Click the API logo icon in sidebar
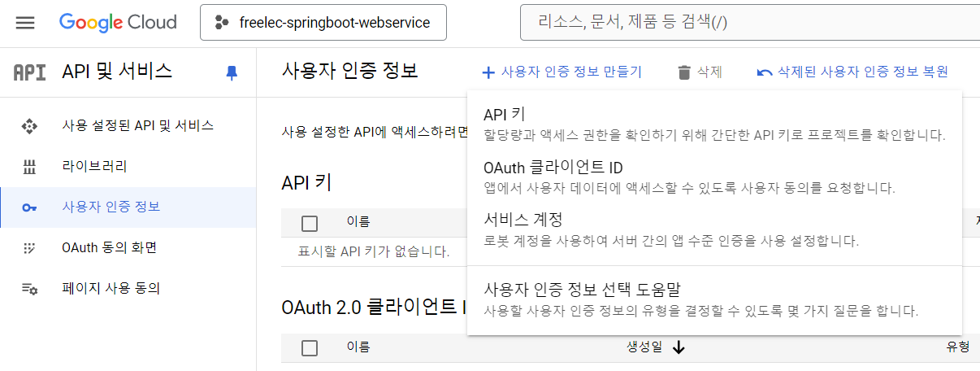The image size is (980, 371). (30, 72)
